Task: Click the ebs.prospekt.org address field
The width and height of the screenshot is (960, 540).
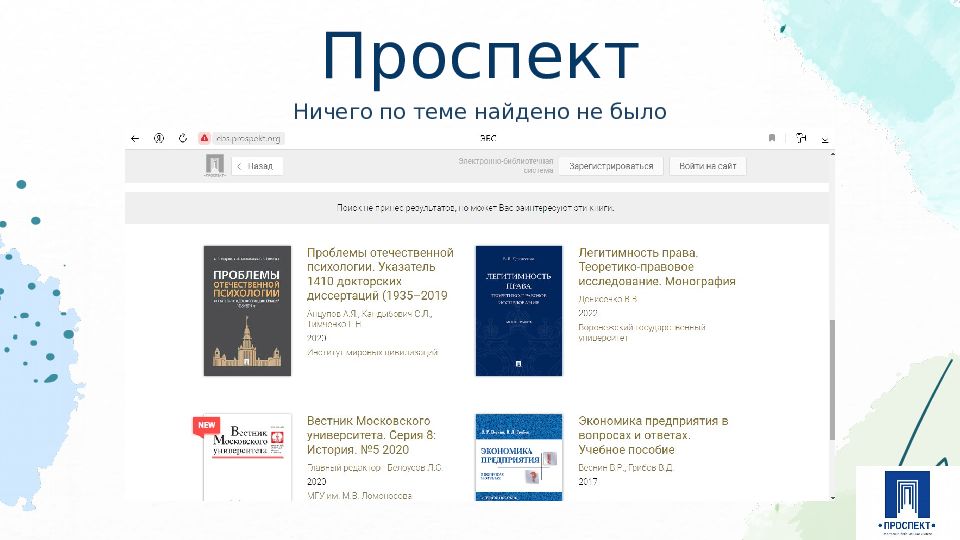Action: coord(248,139)
